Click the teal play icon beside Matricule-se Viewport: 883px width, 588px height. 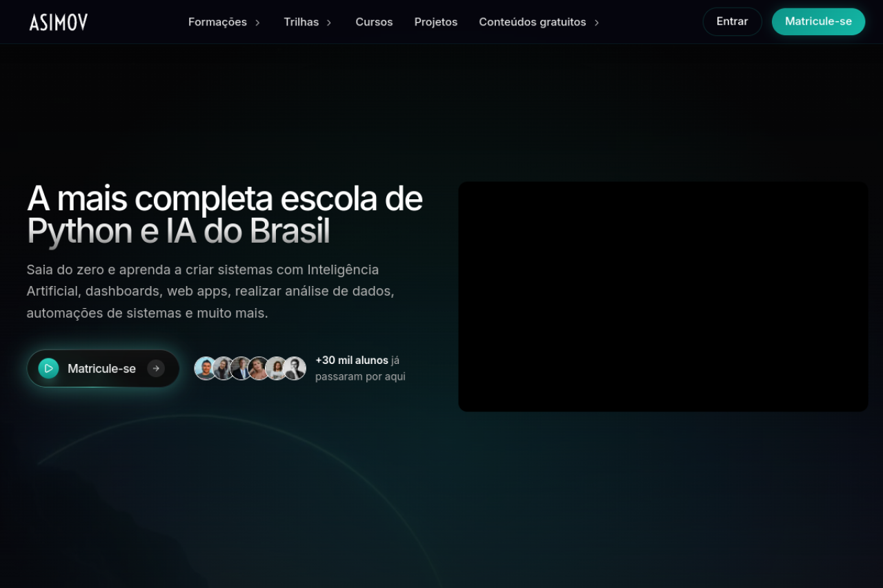click(x=48, y=369)
